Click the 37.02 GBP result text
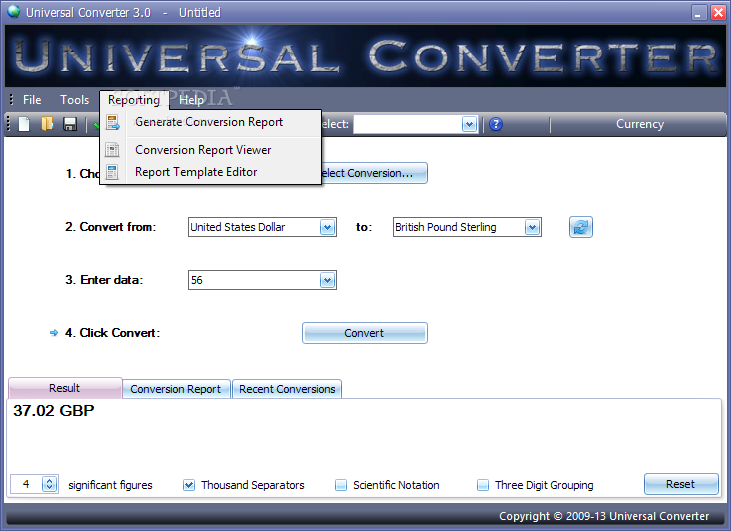 point(54,411)
